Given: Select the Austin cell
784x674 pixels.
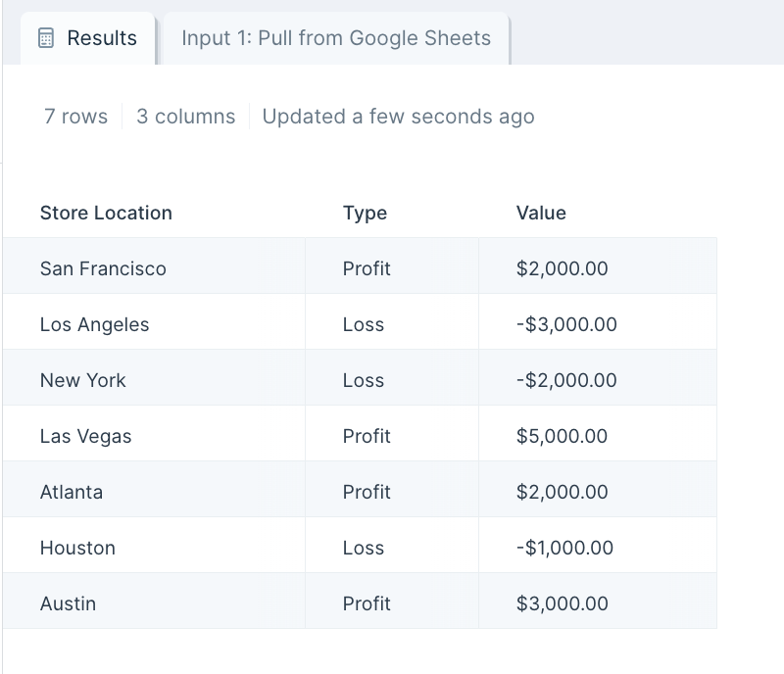Looking at the screenshot, I should (x=68, y=603).
